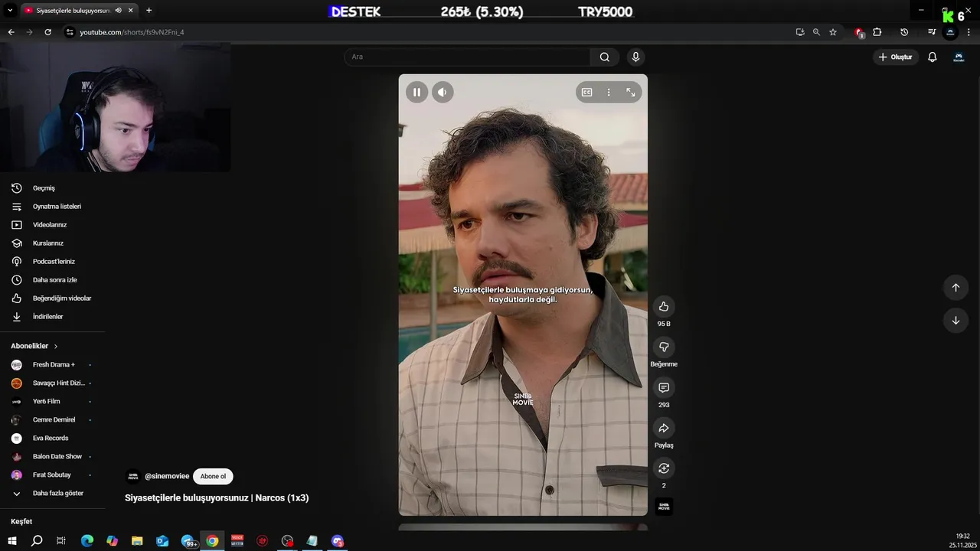Close the Siyasetçilerle buluşuyorsunuz tab
980x551 pixels.
click(130, 11)
